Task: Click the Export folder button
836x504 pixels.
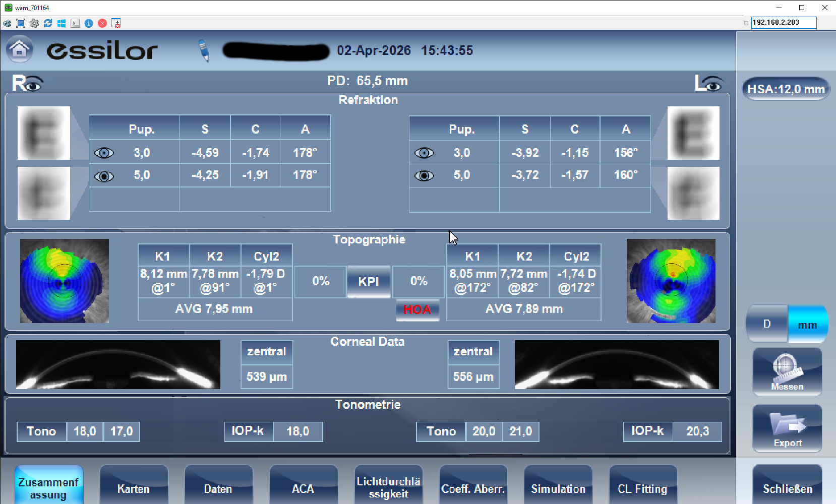Action: [787, 428]
